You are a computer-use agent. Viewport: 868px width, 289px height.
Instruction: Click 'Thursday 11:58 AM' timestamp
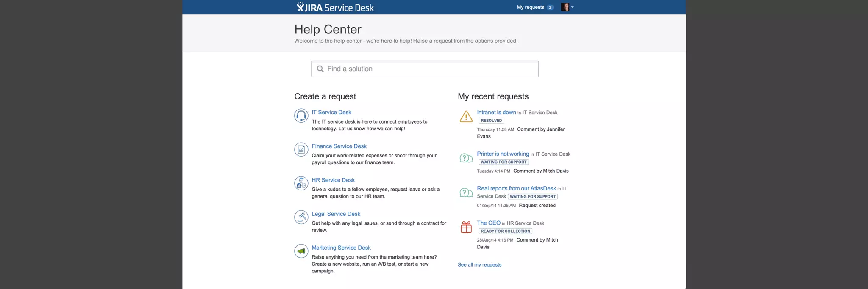(x=495, y=129)
